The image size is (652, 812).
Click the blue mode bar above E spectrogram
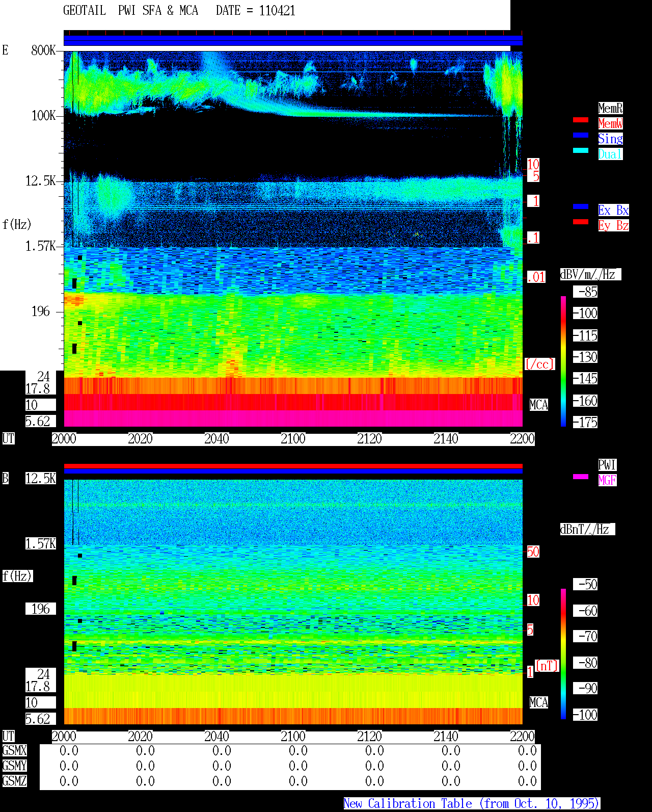coord(293,41)
